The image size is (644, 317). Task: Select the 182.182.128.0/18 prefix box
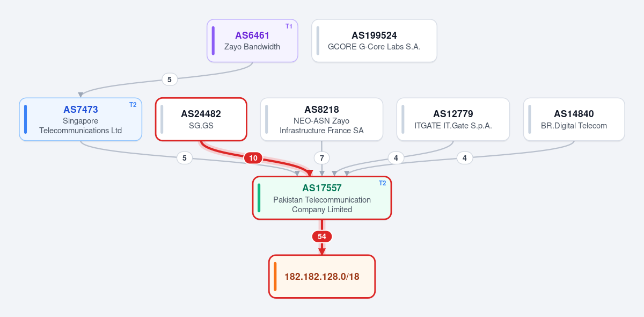click(322, 277)
